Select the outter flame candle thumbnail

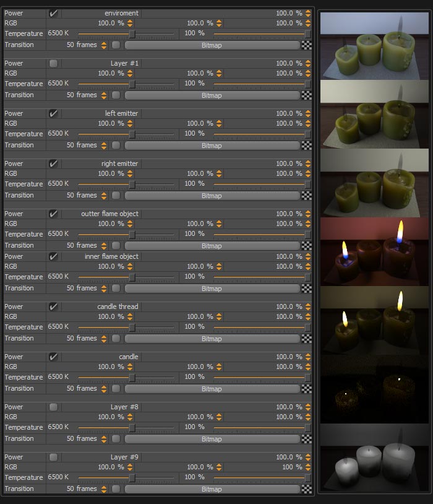374,251
